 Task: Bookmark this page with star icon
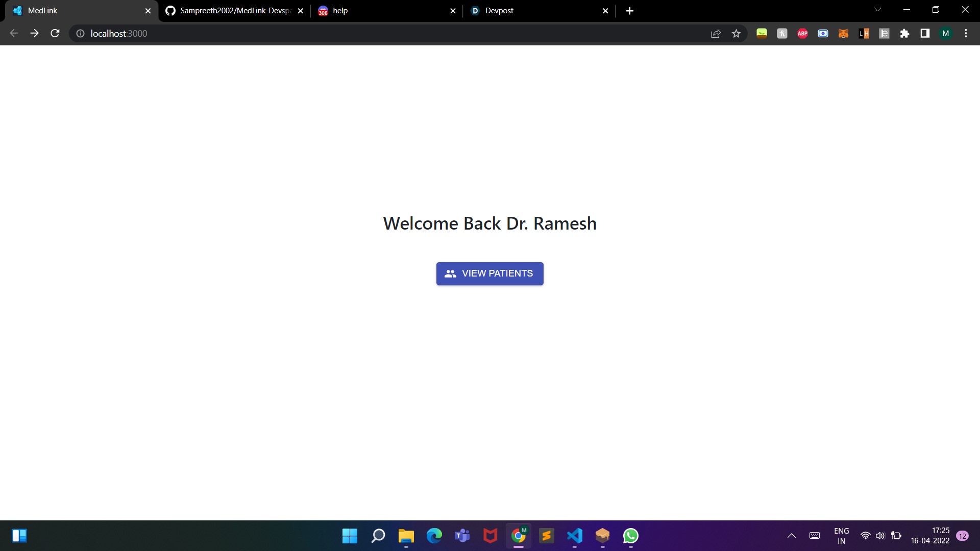coord(736,33)
